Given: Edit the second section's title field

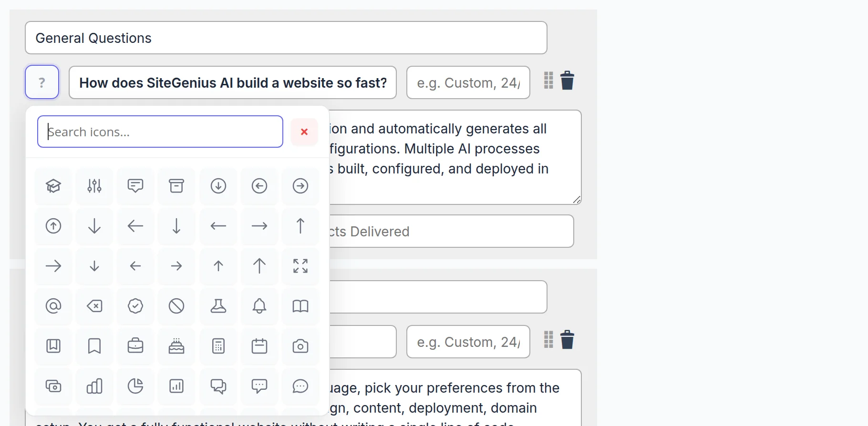Looking at the screenshot, I should click(x=438, y=297).
